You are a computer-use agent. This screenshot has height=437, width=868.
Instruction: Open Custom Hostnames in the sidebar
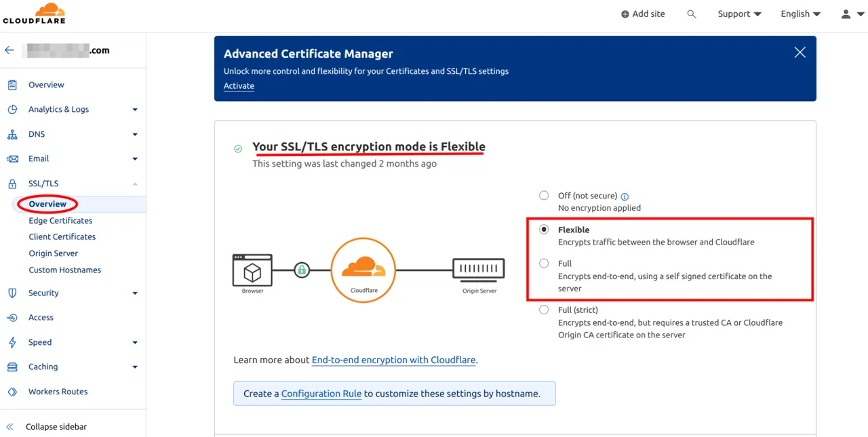[x=64, y=270]
